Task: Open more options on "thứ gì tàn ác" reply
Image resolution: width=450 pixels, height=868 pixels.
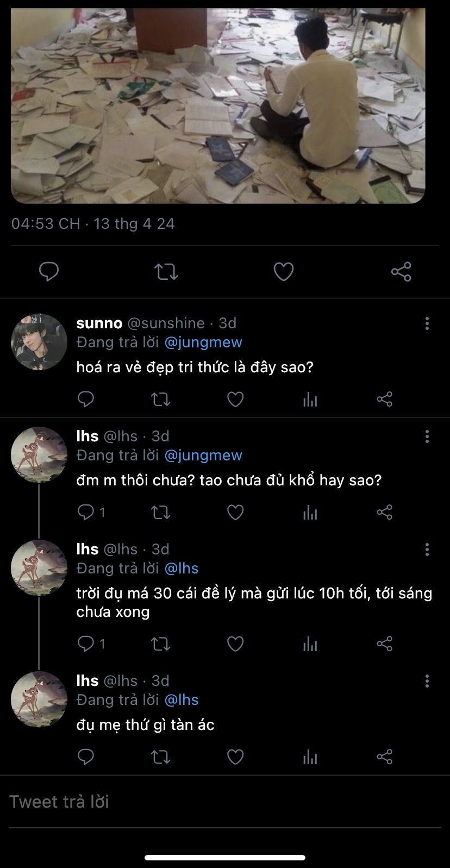Action: 427,681
